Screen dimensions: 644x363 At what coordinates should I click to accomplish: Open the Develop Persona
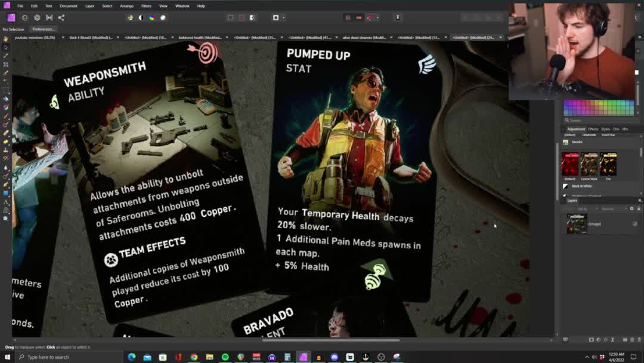(37, 18)
